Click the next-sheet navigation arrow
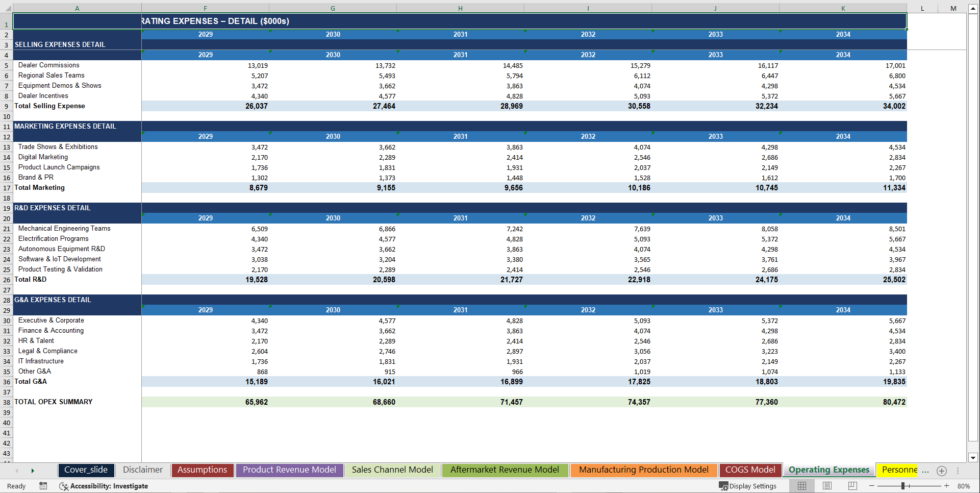Screen dimensions: 980x493 click(33, 470)
